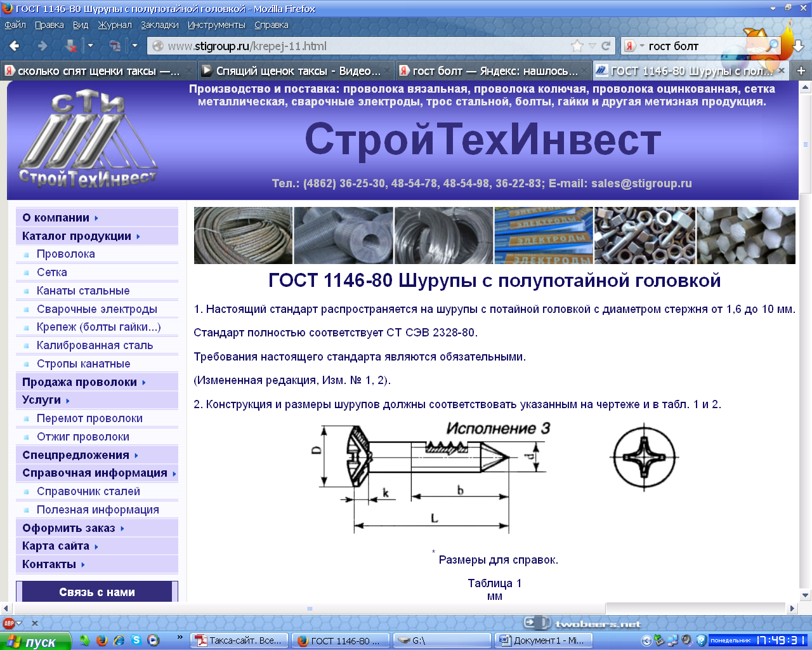Open the Файл menu
The height and width of the screenshot is (650, 812).
[15, 25]
